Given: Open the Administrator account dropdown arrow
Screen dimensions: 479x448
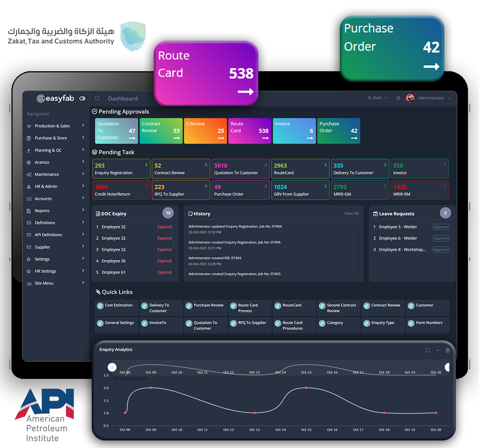Looking at the screenshot, I should pyautogui.click(x=449, y=98).
